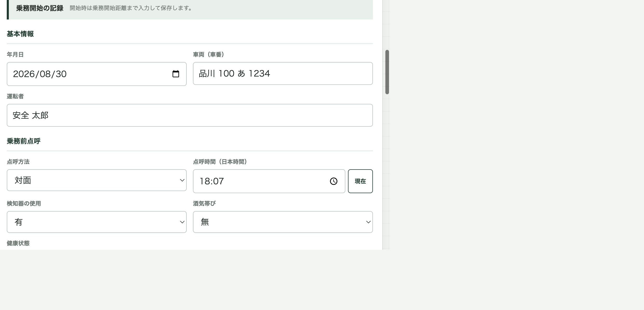The image size is (644, 310).
Task: Click the 健康状態 label
Action: coord(18,243)
